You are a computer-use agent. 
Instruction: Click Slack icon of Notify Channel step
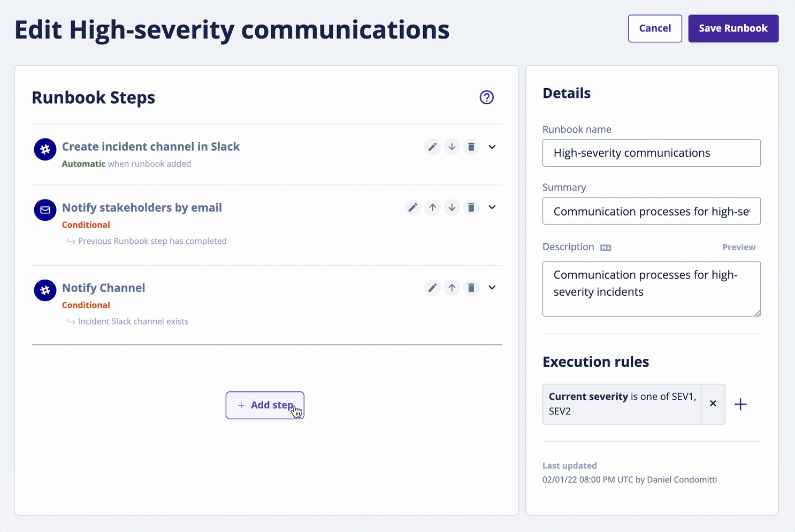tap(45, 290)
